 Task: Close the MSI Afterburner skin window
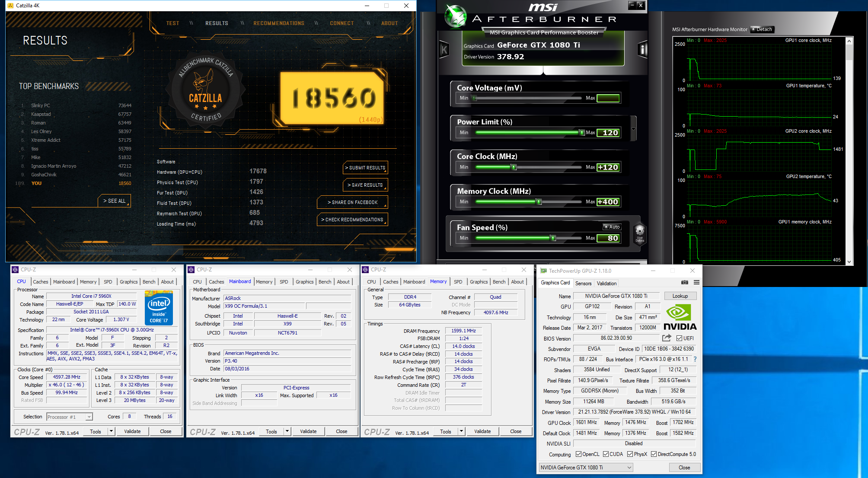(641, 5)
